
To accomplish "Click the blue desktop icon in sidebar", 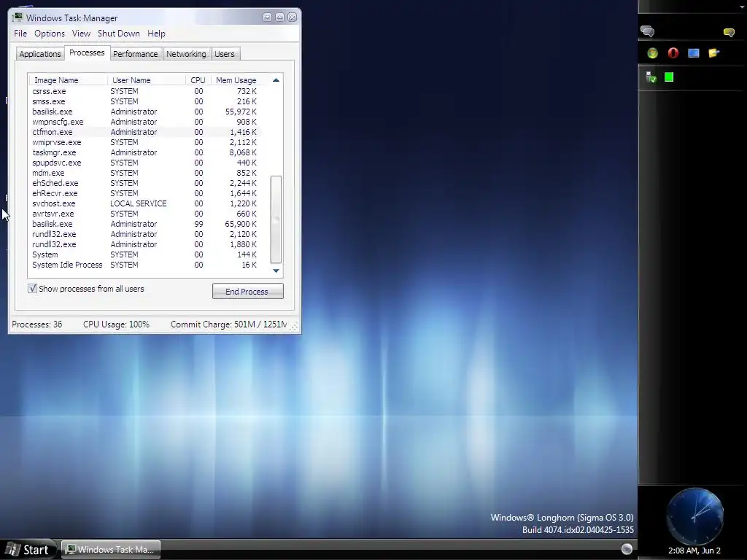I will [694, 52].
